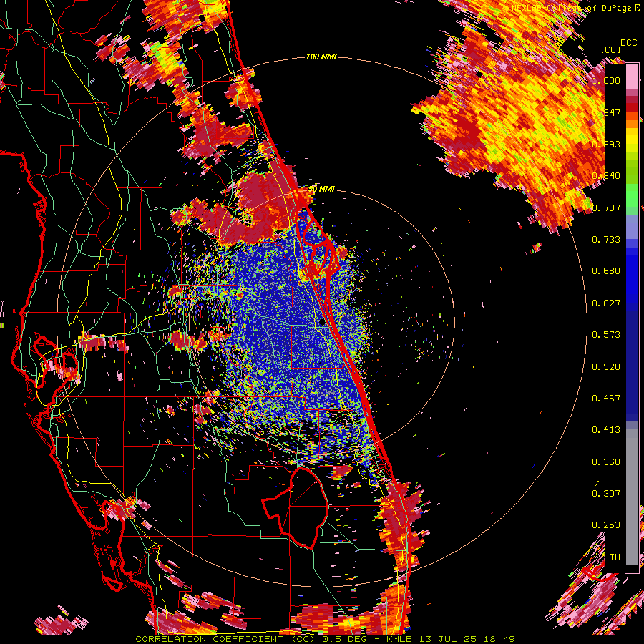644x644 pixels.
Task: Click the CORRELATION COEFFICIENT (CC) product title
Action: [226, 639]
